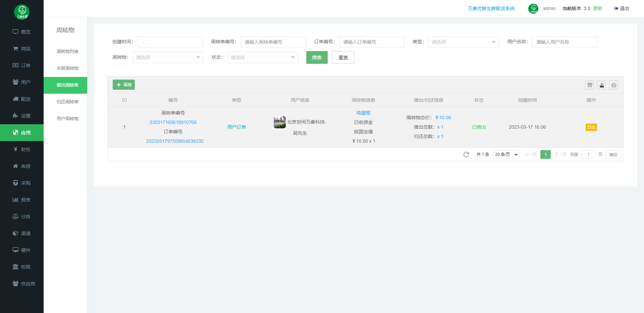644x313 pixels.
Task: Click 下一页 next page
Action: pos(560,154)
